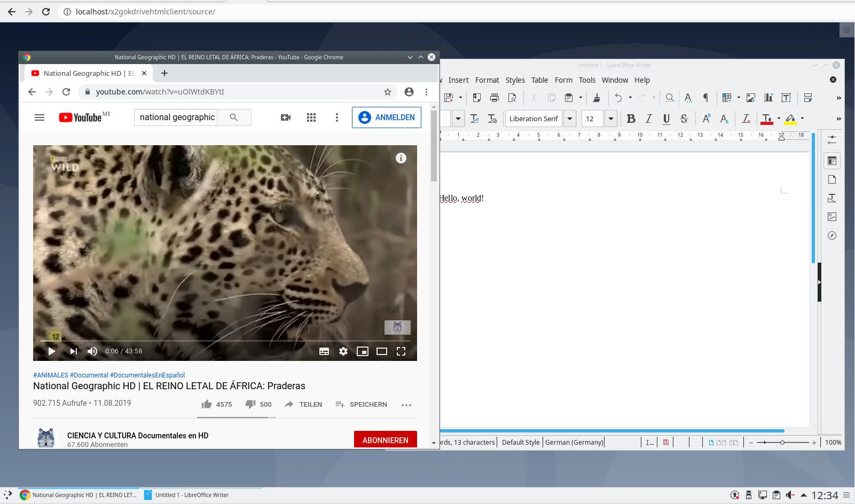Click Default Style in Writer status bar
This screenshot has height=504, width=855.
[521, 442]
